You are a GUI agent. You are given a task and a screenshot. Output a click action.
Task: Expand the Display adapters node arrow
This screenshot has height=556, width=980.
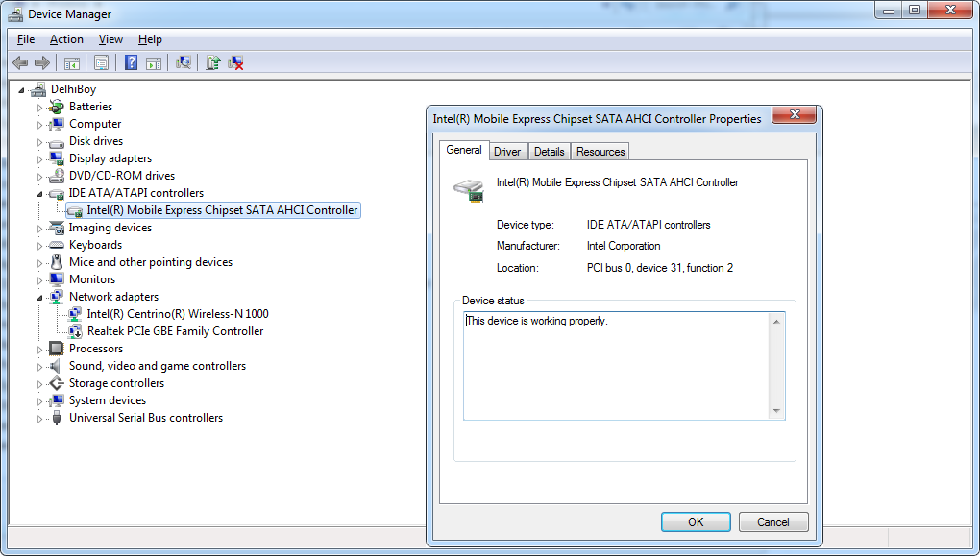click(x=40, y=159)
